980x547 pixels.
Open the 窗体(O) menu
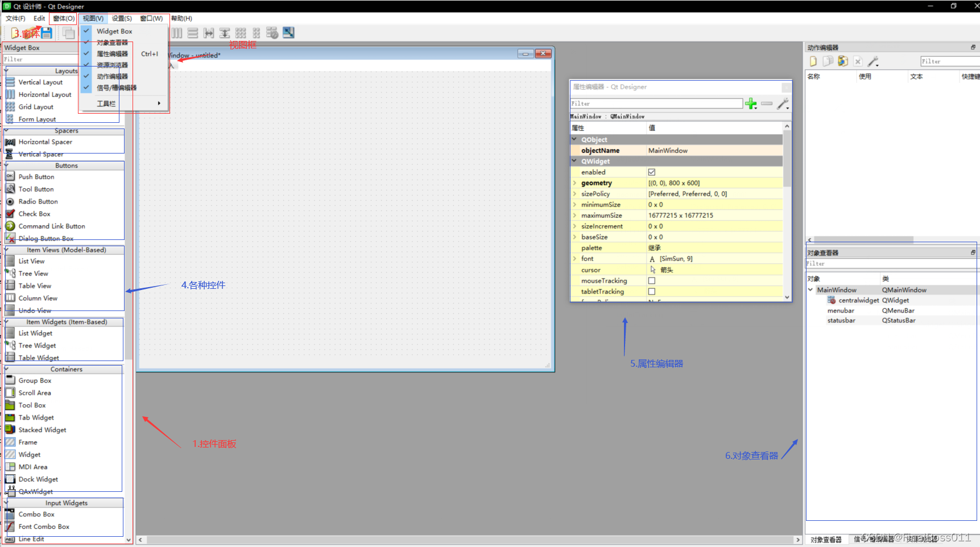tap(64, 19)
